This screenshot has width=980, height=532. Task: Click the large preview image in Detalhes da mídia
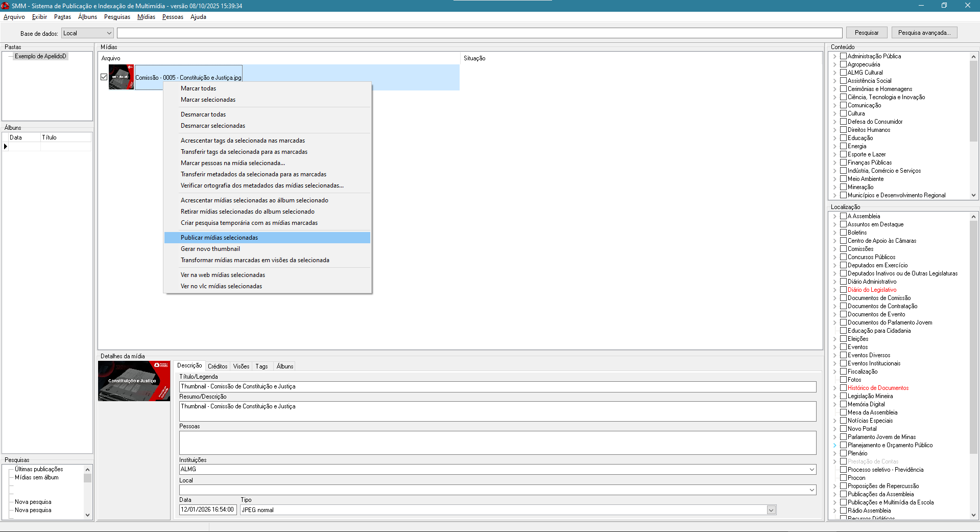[x=134, y=381]
